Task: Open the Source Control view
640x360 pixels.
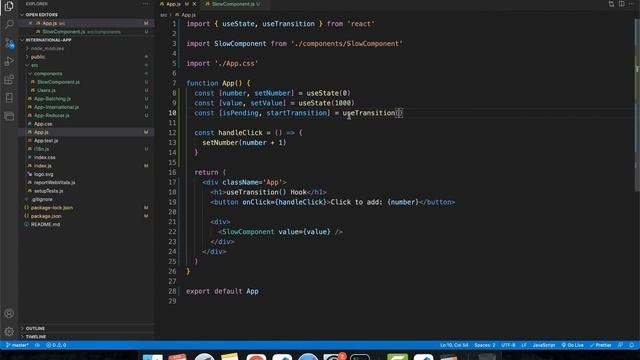Action: click(9, 43)
